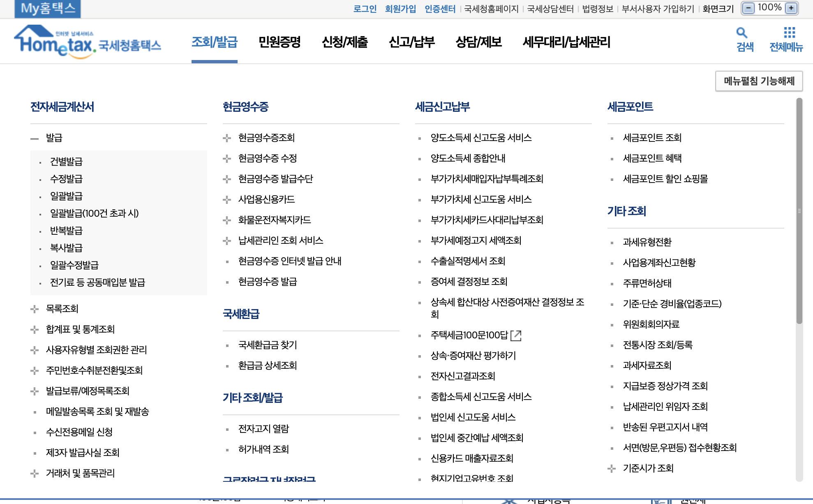Click the Hometax logo
Viewport: 813px width, 504px height.
tap(88, 42)
